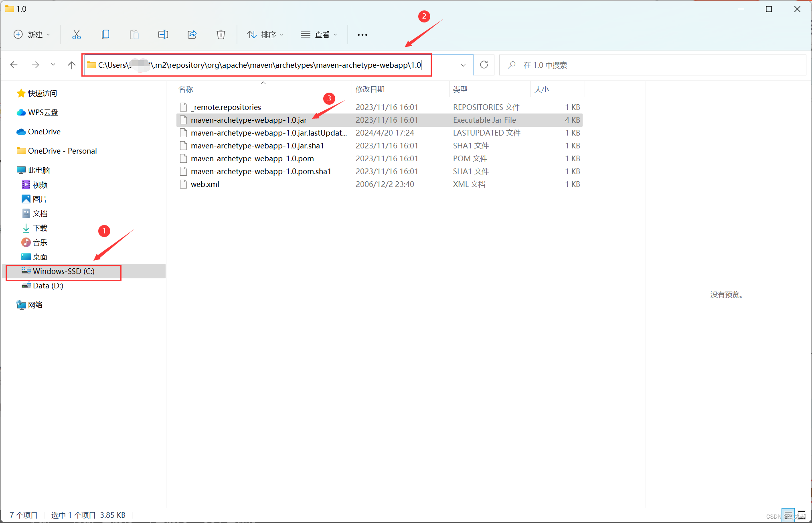Screen dimensions: 812x523
Task: Click the 4 KB size cell
Action: [x=573, y=120]
